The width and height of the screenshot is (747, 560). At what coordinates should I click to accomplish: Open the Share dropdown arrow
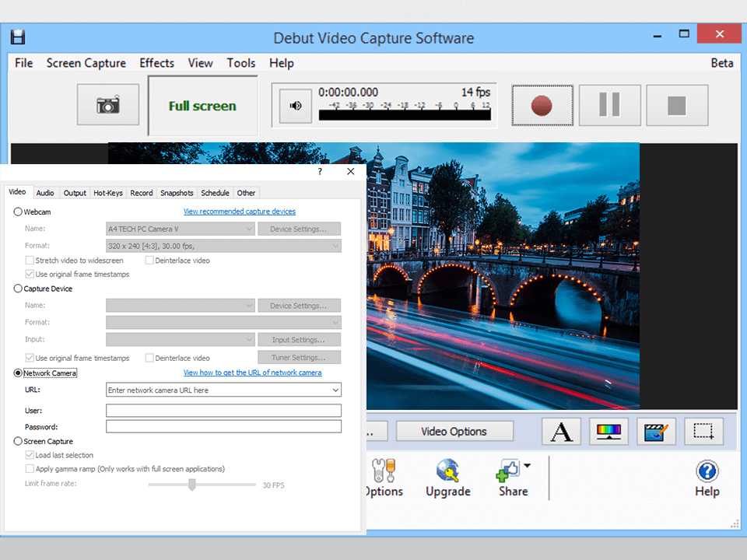point(528,466)
